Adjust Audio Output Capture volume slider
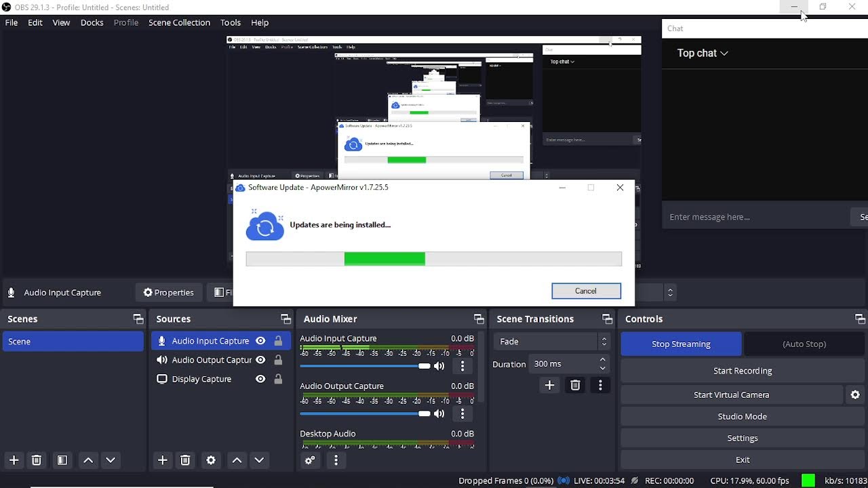This screenshot has height=488, width=868. (365, 413)
